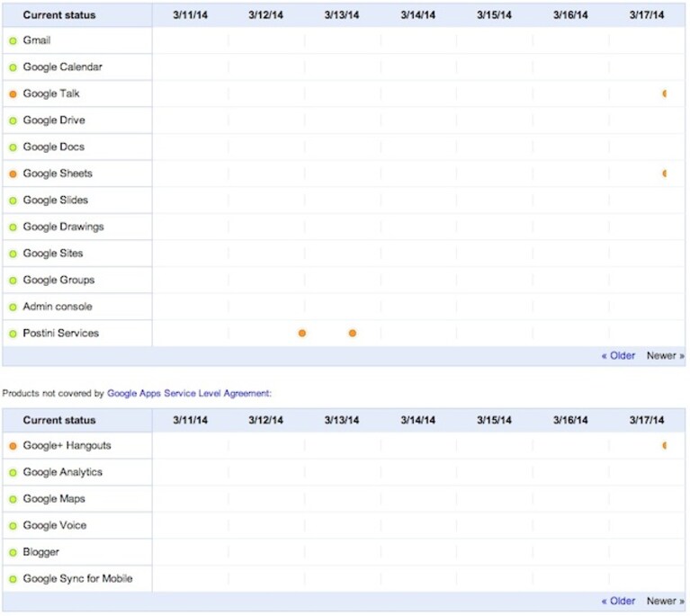Click the green status dot beside Google Drive
Screen dimensions: 690x616
pyautogui.click(x=13, y=121)
